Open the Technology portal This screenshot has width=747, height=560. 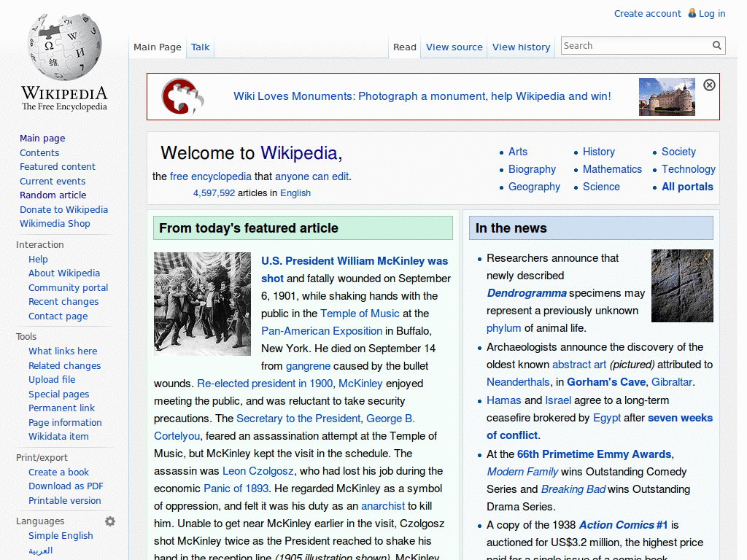[x=689, y=169]
